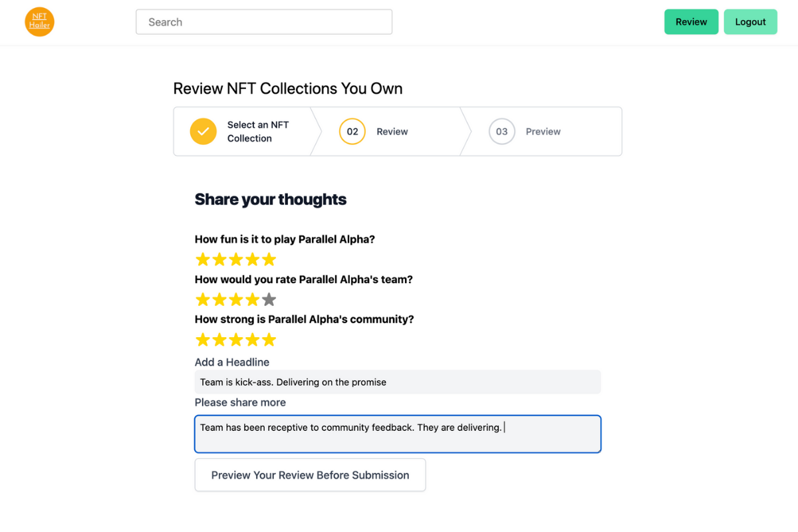Rate fun to play one star

[x=203, y=259]
